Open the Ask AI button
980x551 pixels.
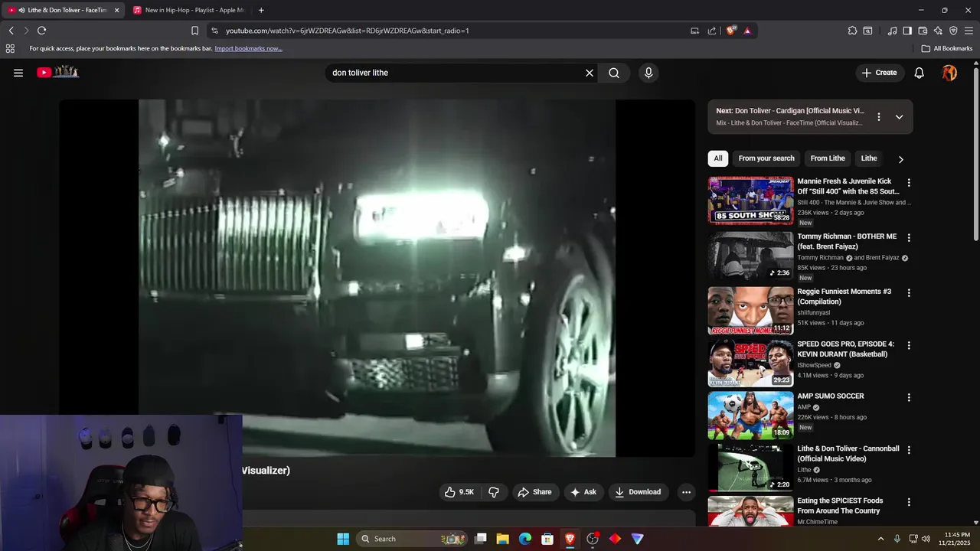(x=583, y=492)
